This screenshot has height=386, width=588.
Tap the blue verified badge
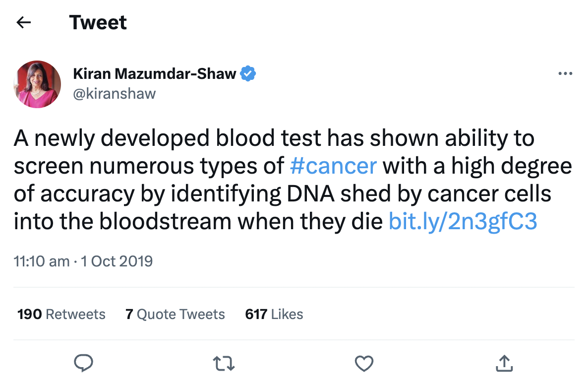(x=248, y=74)
